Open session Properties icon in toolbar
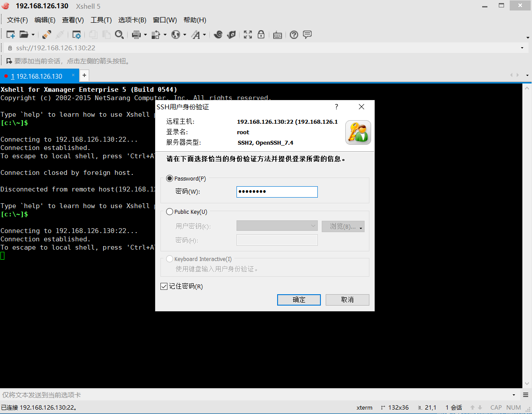 pos(76,35)
